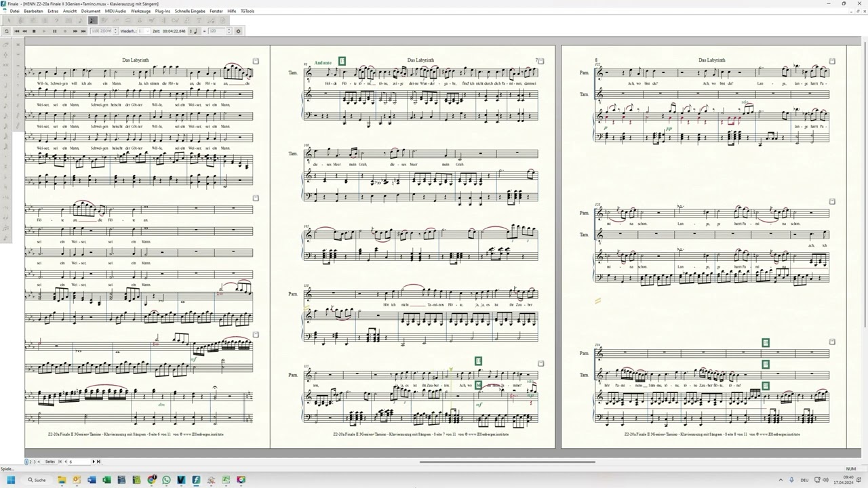868x488 pixels.
Task: Go to first page button
Action: click(x=60, y=462)
